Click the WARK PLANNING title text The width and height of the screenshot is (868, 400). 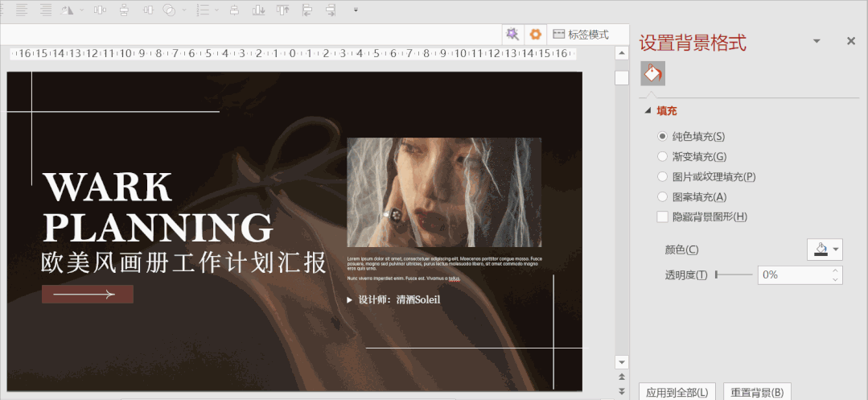[x=158, y=207]
